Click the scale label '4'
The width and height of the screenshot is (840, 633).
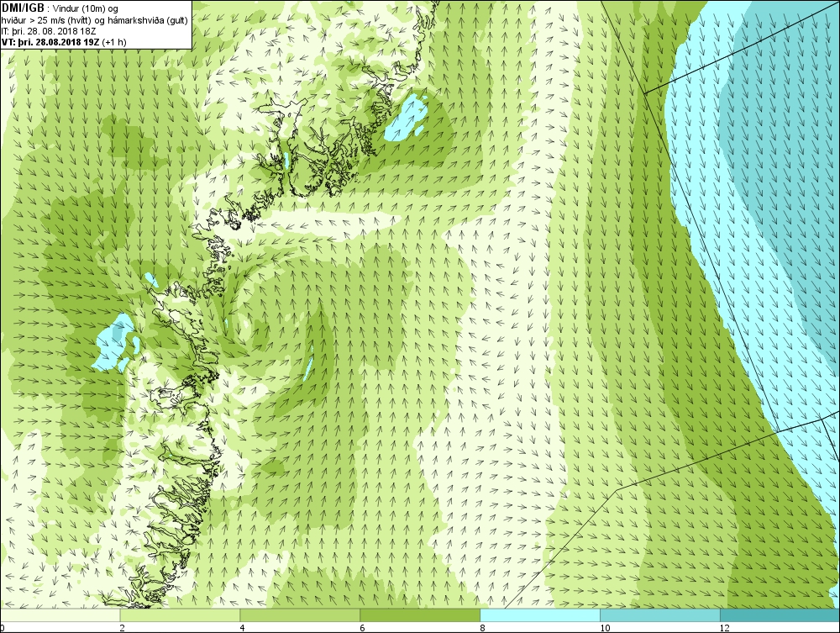point(242,628)
